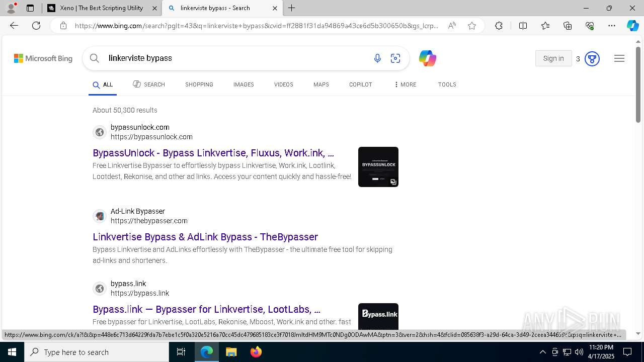Search using voice microphone icon
The height and width of the screenshot is (362, 644).
[377, 58]
